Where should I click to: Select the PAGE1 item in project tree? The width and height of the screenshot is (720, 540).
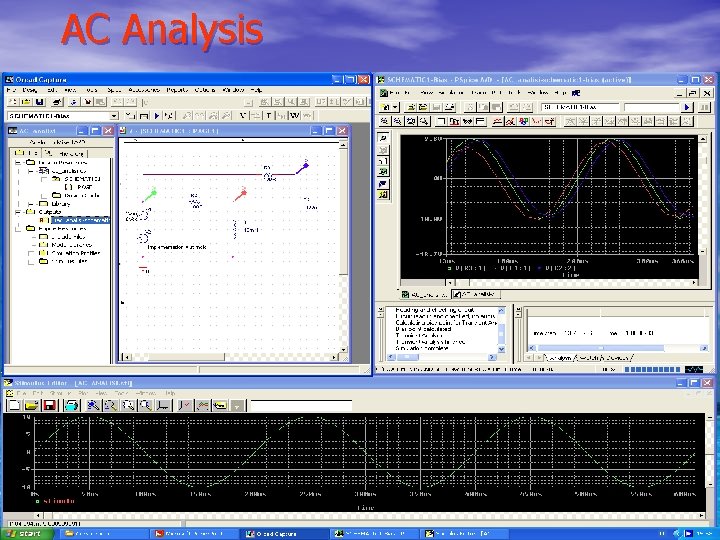point(79,187)
